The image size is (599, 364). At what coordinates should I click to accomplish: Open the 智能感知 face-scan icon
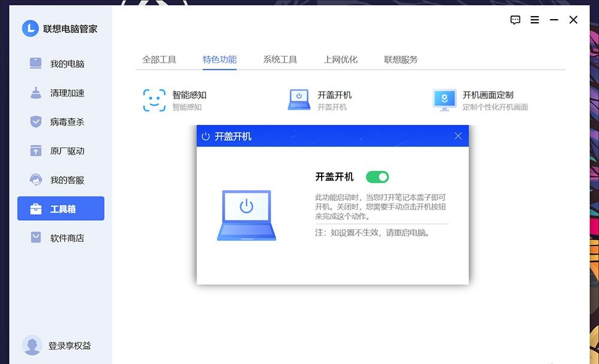pos(155,100)
